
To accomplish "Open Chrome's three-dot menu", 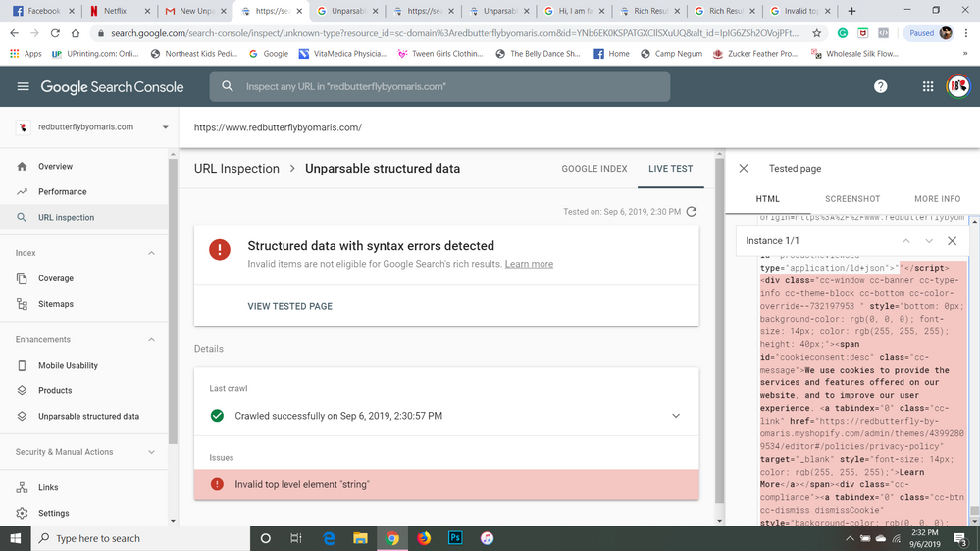I will pyautogui.click(x=966, y=33).
